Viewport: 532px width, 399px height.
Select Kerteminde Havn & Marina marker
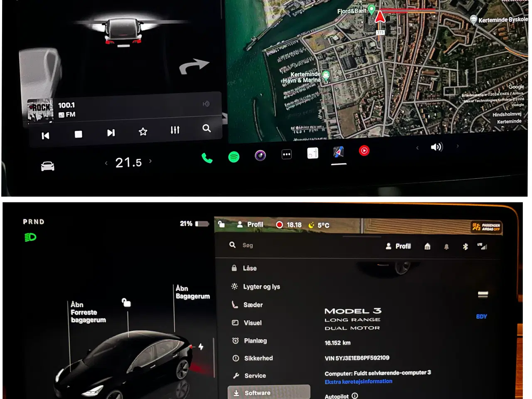(x=326, y=75)
